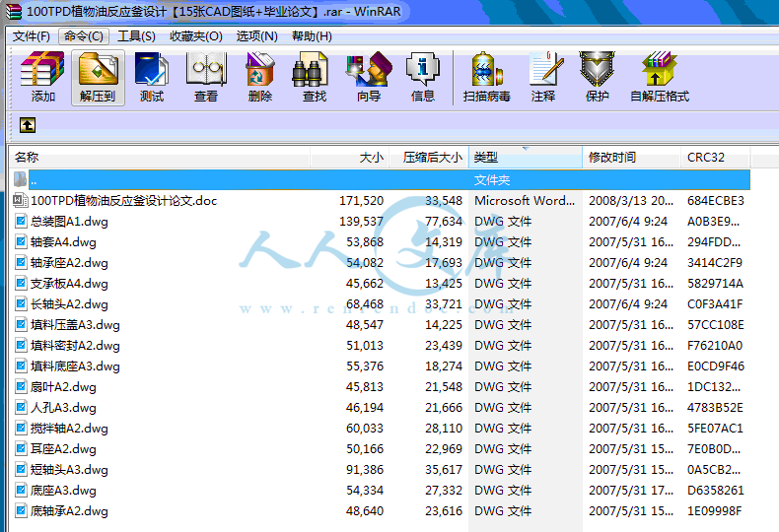This screenshot has height=532, width=779.
Task: Click the CRC32 value C0F3A41F
Action: 715,303
